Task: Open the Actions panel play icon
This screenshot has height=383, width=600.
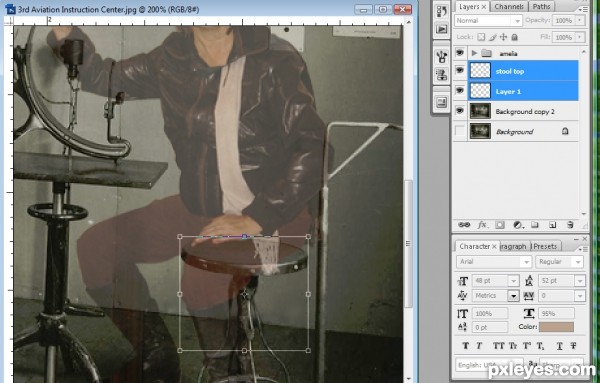Action: coord(442,29)
